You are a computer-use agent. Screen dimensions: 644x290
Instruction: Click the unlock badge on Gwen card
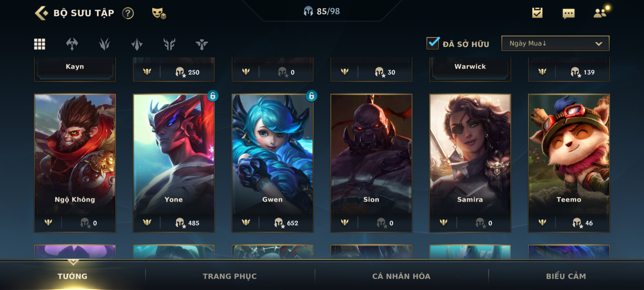[311, 96]
